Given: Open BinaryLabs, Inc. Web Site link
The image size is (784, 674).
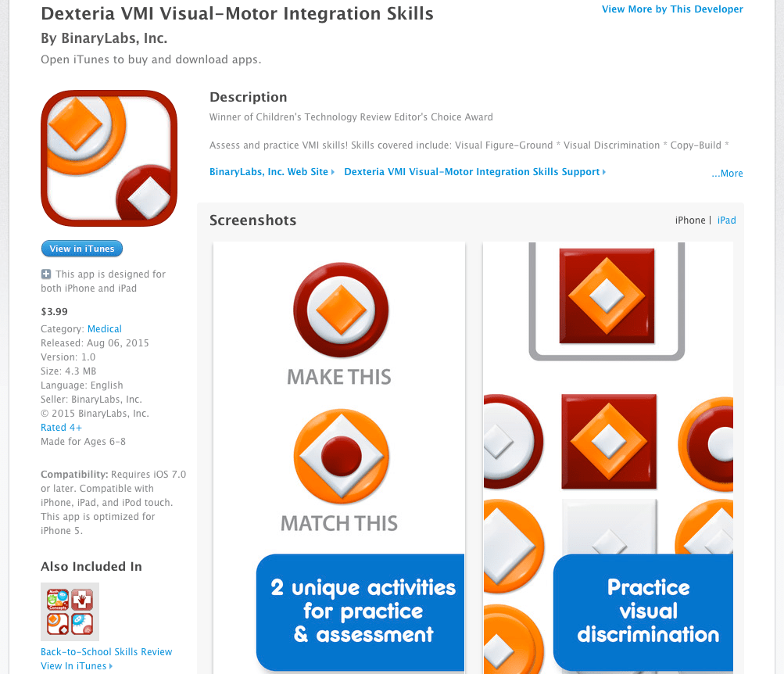Looking at the screenshot, I should (x=271, y=172).
